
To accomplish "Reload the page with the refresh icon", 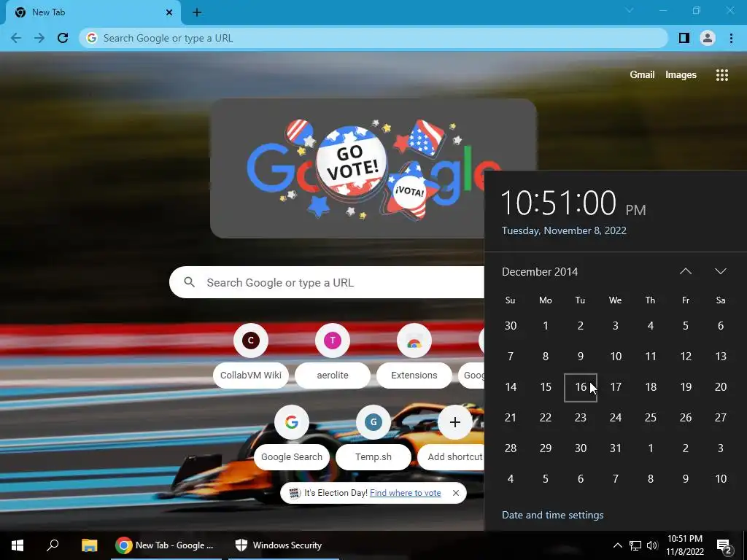I will pyautogui.click(x=63, y=38).
